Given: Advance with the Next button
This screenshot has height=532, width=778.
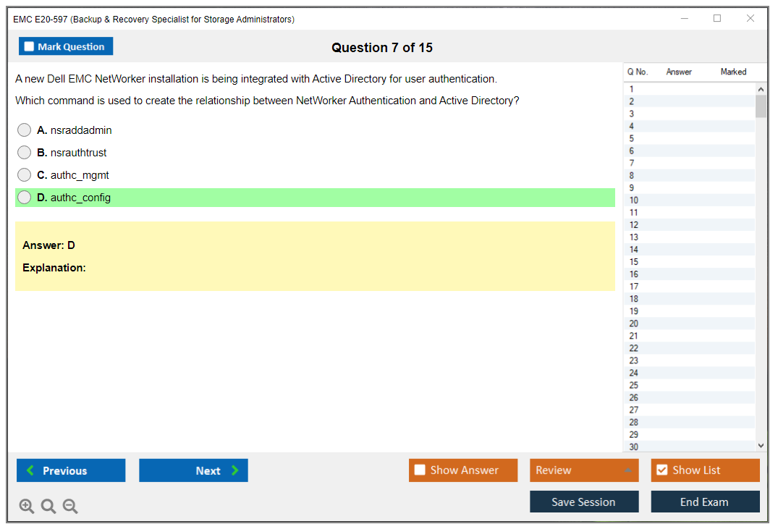Looking at the screenshot, I should [193, 470].
